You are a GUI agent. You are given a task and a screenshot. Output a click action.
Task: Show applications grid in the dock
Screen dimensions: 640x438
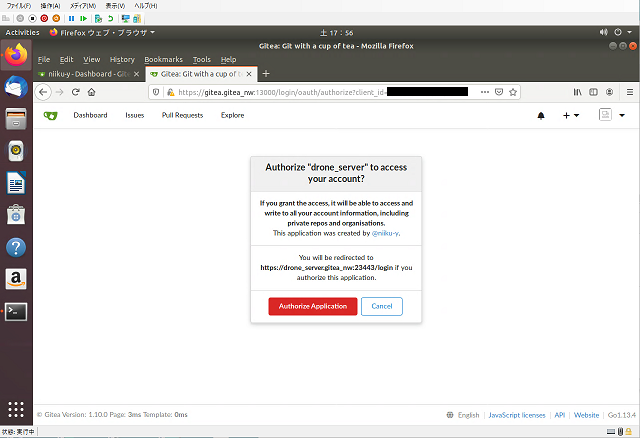[x=16, y=409]
